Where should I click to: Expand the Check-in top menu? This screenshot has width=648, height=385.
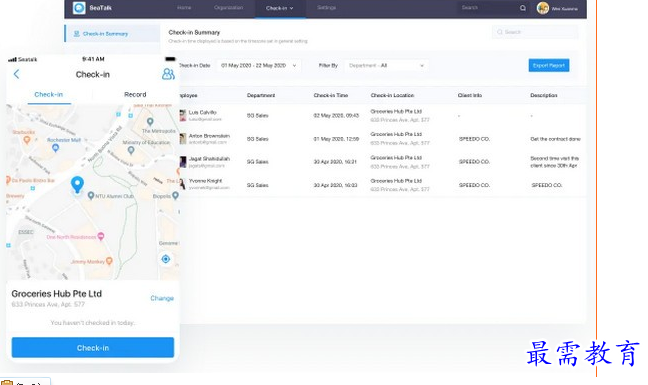point(280,8)
